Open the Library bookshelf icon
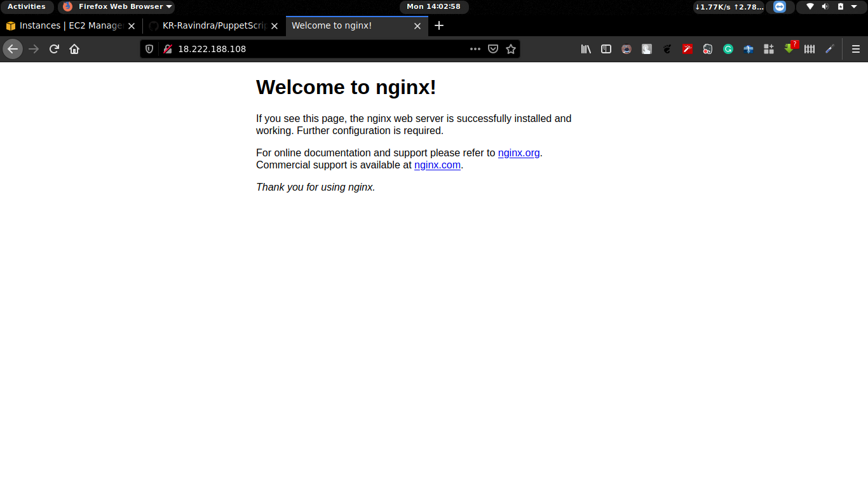Viewport: 868px width, 488px height. [x=586, y=49]
